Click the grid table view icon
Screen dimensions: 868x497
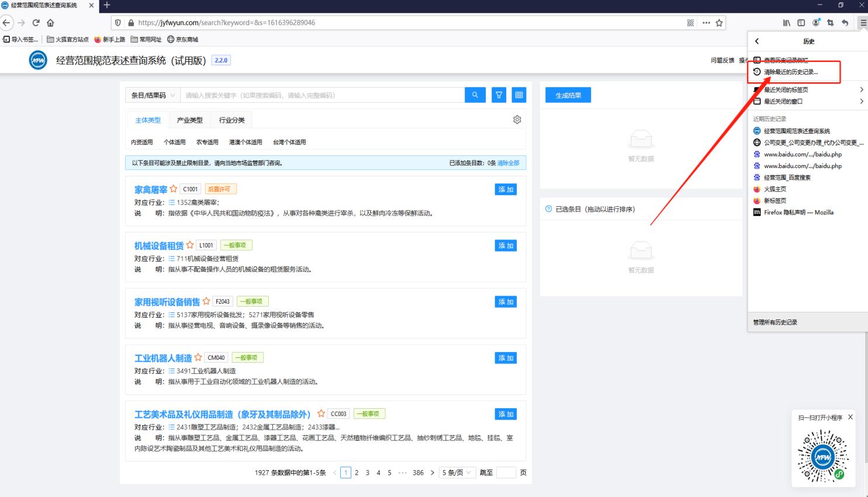pyautogui.click(x=518, y=95)
